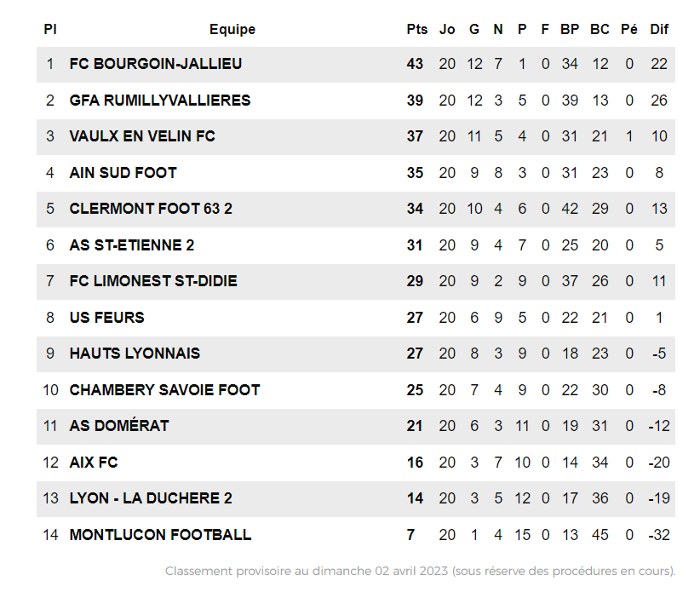Click LYON - LA DUCHERE 2
The height and width of the screenshot is (598, 700).
(151, 498)
